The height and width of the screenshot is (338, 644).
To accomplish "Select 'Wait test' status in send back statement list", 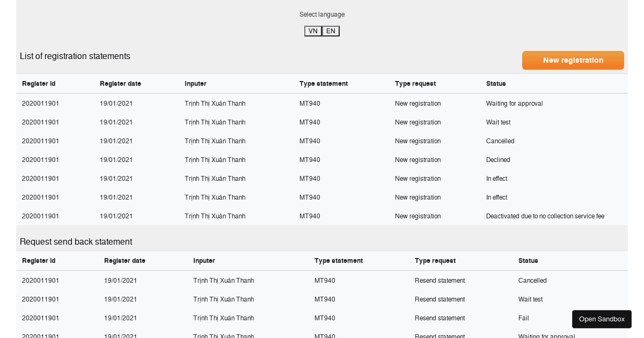I will pyautogui.click(x=531, y=299).
